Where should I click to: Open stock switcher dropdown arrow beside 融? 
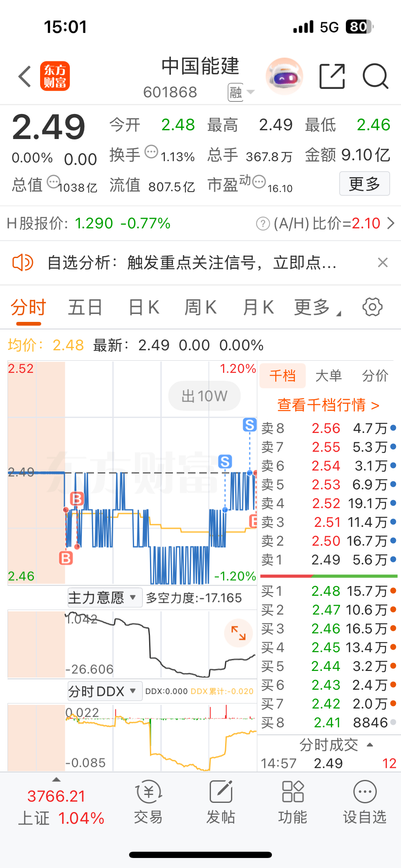click(251, 92)
